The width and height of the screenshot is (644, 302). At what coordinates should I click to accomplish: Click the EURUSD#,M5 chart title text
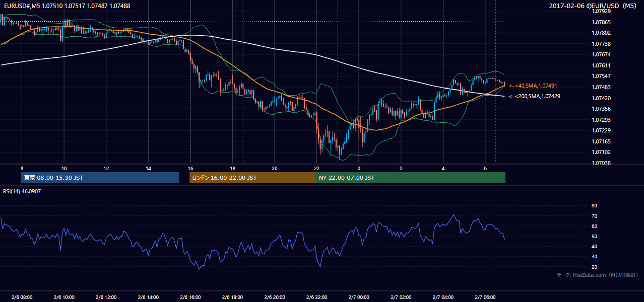click(x=66, y=6)
